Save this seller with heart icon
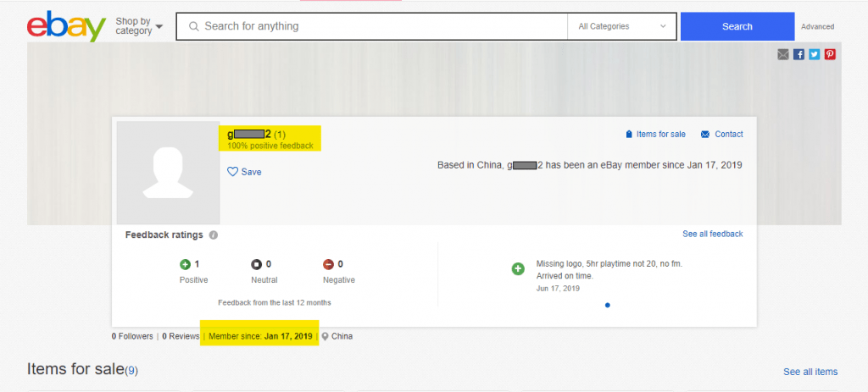868x392 pixels. coord(244,172)
